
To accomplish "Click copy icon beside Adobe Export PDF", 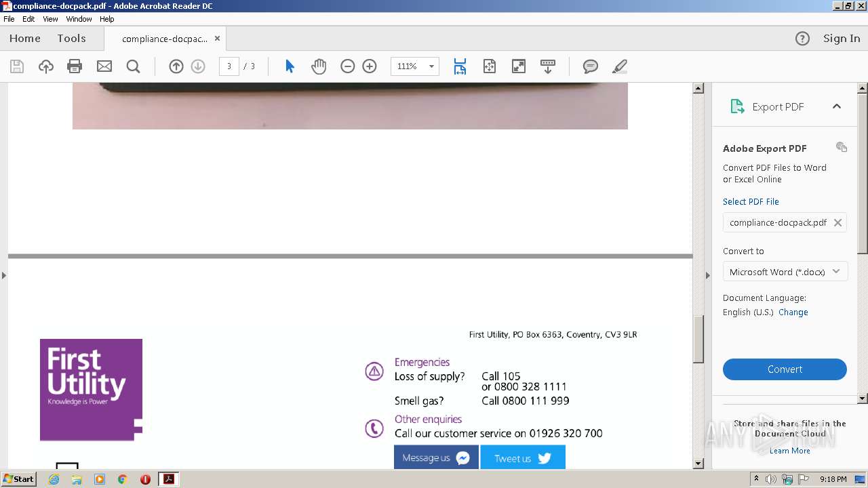I will pyautogui.click(x=842, y=147).
